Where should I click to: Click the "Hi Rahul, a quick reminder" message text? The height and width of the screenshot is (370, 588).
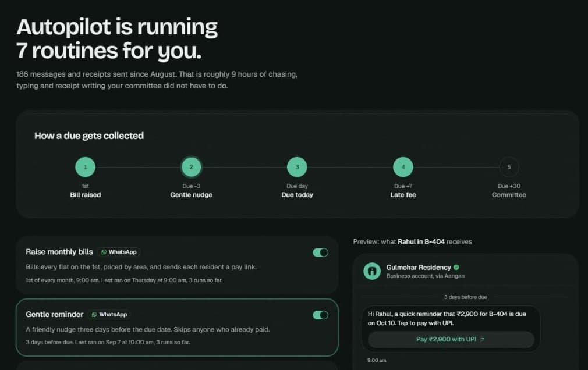(x=447, y=318)
